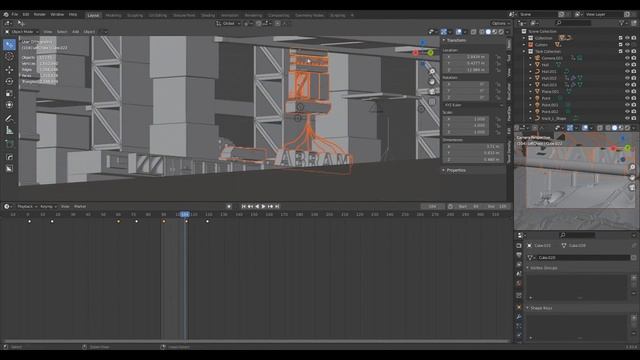The image size is (640, 360).
Task: Switch to rendered viewport shading
Action: coord(501,32)
